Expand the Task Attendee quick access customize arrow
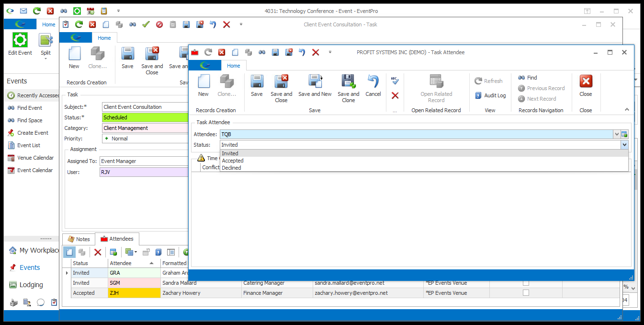This screenshot has width=644, height=325. [x=330, y=52]
